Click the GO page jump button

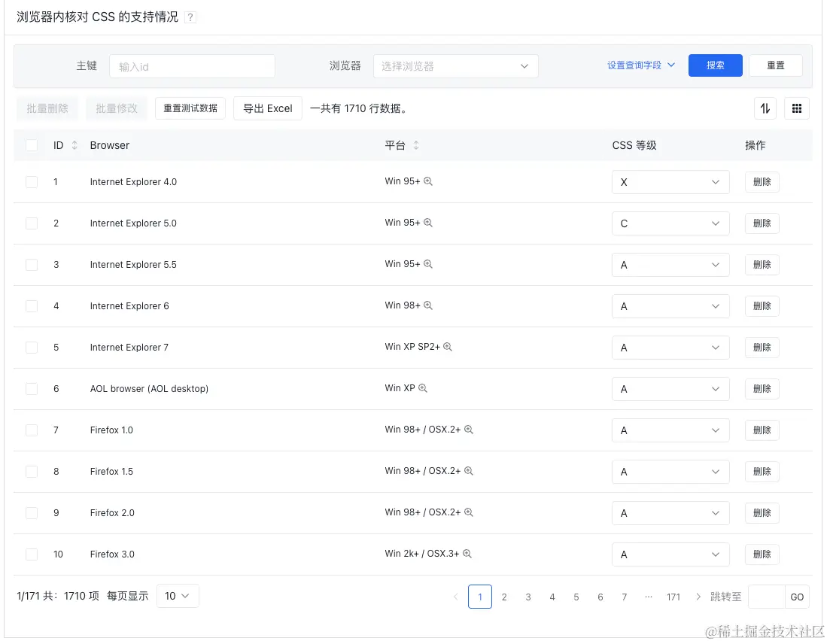click(x=797, y=597)
